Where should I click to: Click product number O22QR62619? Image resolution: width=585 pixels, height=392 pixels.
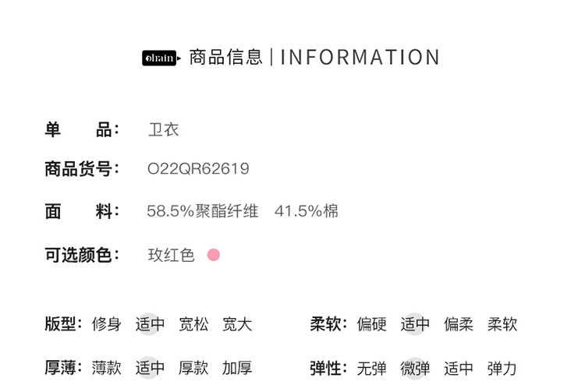(198, 169)
